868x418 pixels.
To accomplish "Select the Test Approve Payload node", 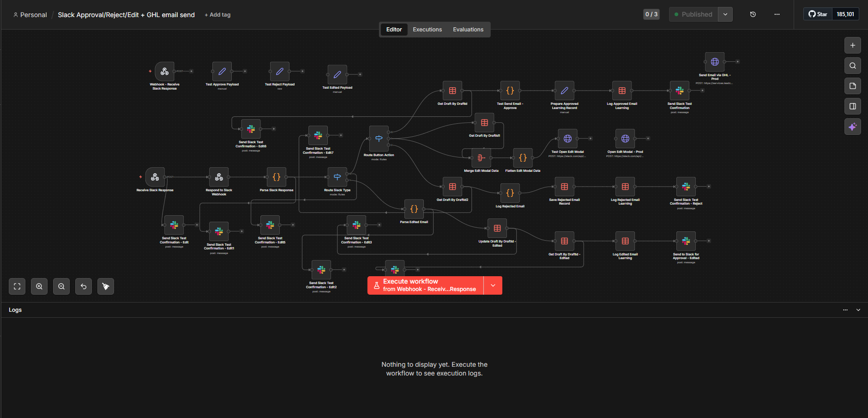I will [x=222, y=72].
